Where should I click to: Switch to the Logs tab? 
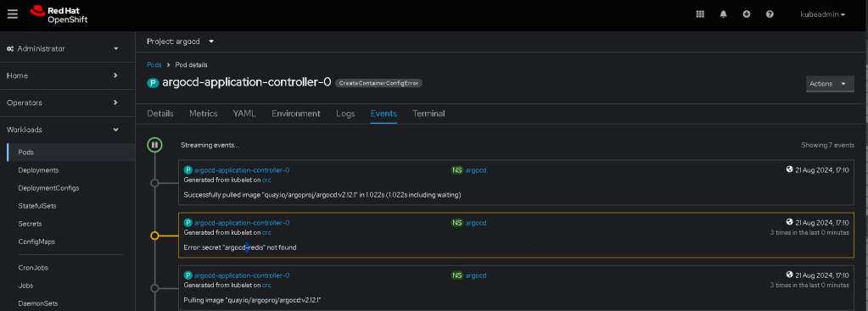345,114
